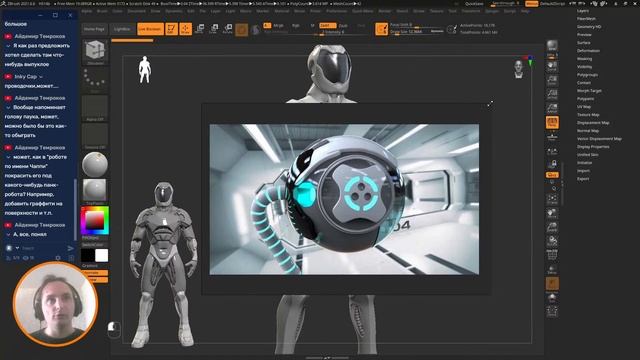
Task: Click the LightBox button
Action: point(122,29)
